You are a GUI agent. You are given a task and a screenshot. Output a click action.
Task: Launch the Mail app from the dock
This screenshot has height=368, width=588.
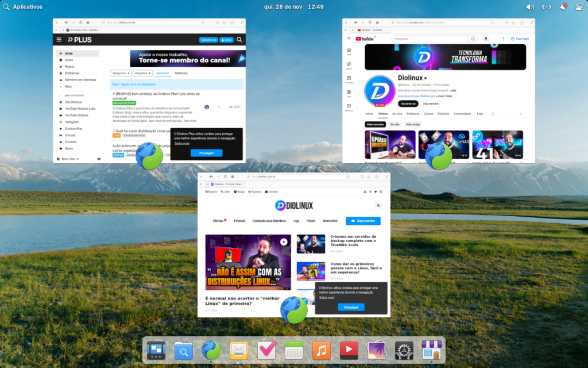point(238,350)
